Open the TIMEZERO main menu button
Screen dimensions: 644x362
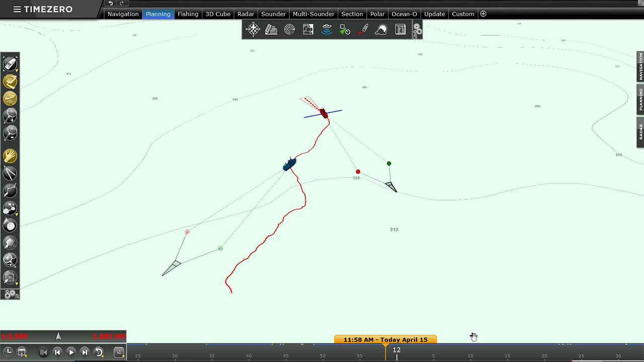(43, 9)
